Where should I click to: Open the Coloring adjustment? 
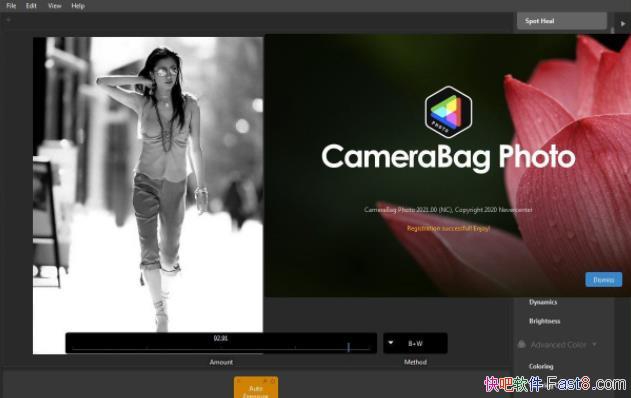click(x=541, y=366)
